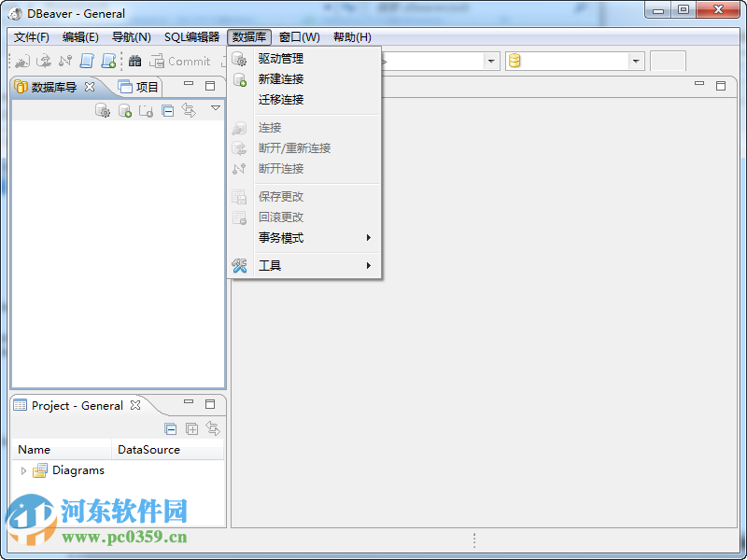Click the binoculars search icon on main toolbar
Screen dimensions: 747x560
click(136, 61)
